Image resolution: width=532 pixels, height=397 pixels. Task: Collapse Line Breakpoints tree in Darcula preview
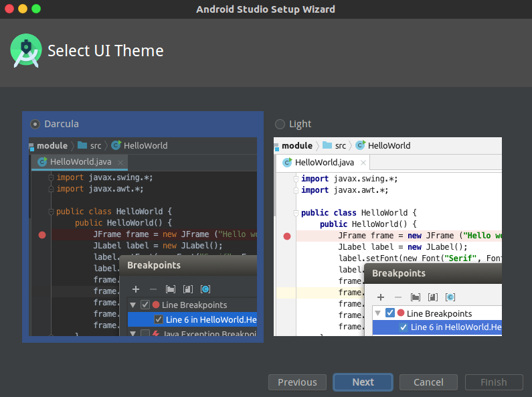pos(133,305)
